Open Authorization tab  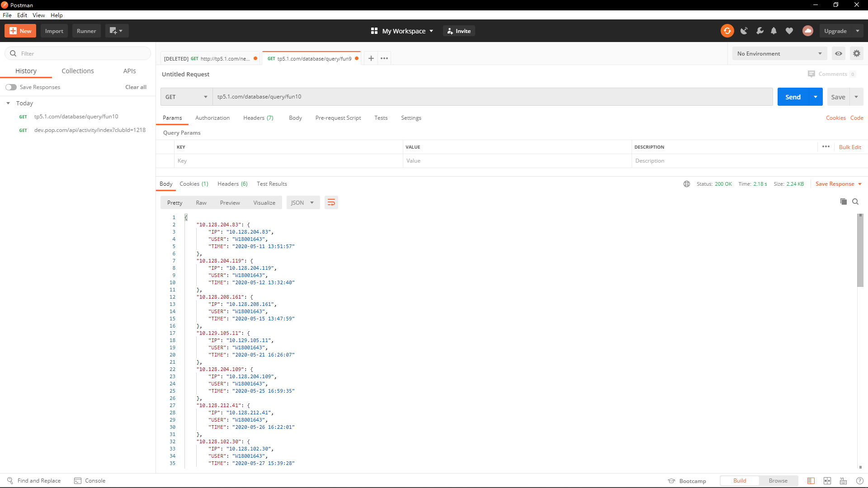(212, 118)
